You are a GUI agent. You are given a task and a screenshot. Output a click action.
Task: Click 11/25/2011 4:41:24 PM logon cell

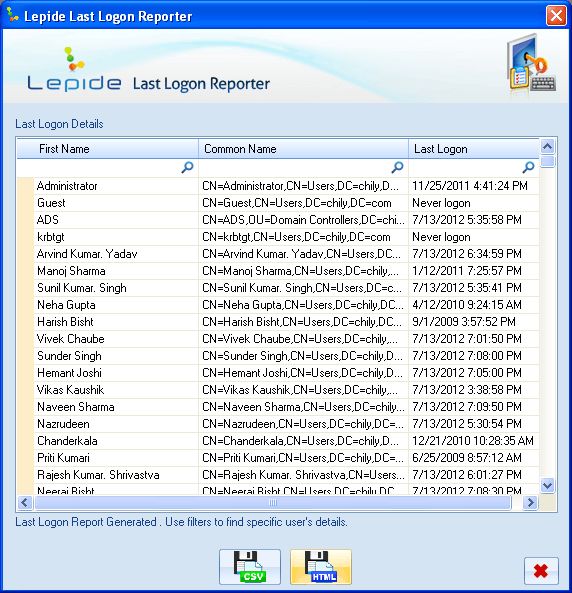tap(474, 186)
